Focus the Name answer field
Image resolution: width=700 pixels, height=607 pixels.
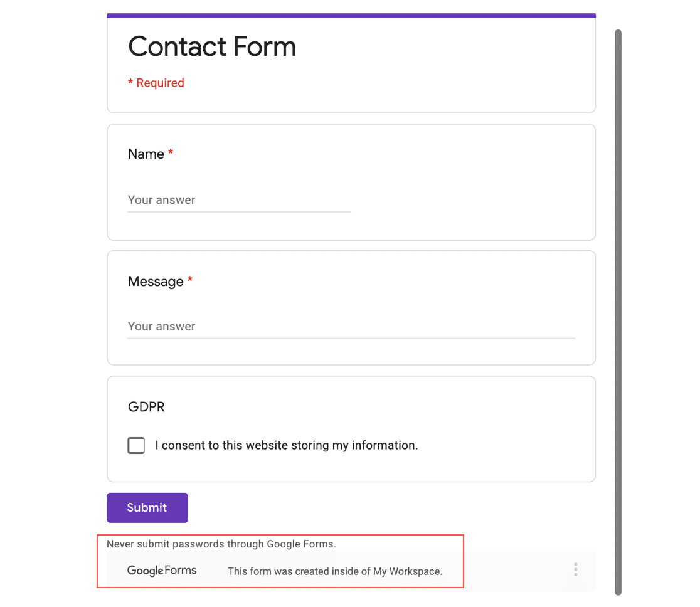pyautogui.click(x=239, y=200)
